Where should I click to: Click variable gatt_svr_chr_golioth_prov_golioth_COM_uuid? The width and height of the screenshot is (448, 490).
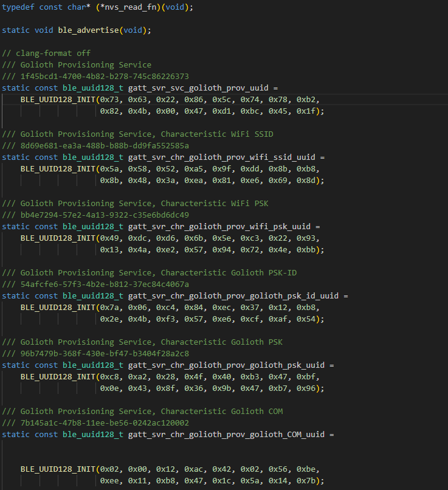[226, 435]
